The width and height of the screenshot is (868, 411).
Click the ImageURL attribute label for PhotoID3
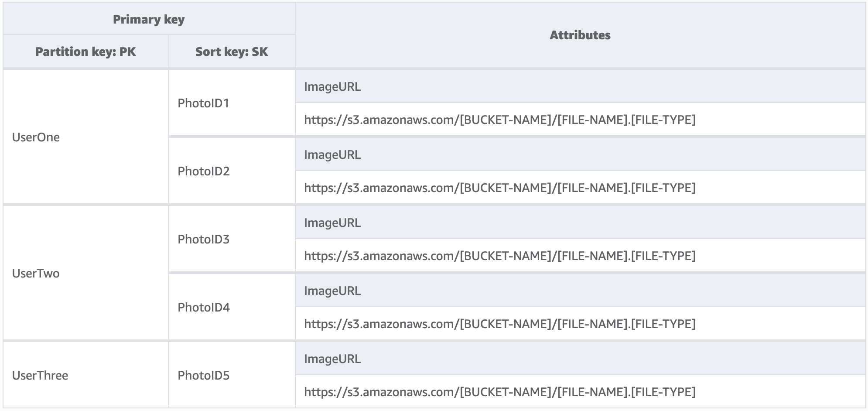332,223
